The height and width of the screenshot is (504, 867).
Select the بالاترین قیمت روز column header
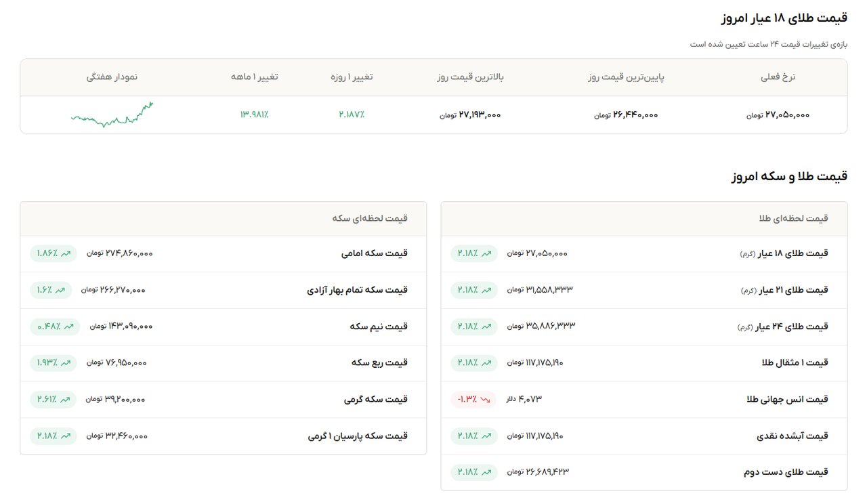click(471, 77)
